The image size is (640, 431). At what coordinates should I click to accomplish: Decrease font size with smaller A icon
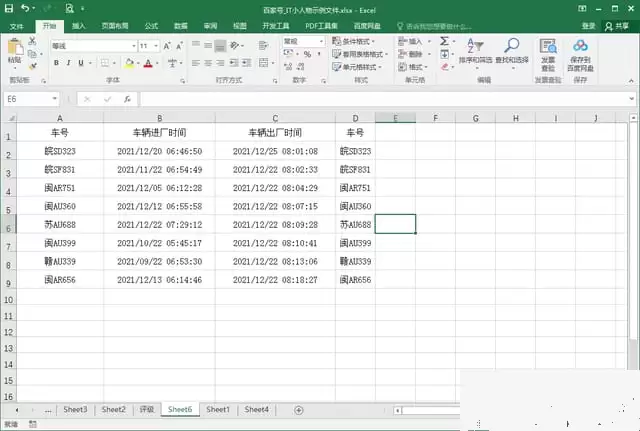click(x=179, y=46)
